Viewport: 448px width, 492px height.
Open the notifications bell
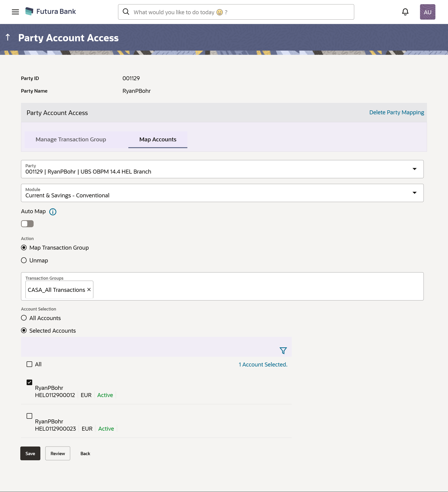pos(405,12)
